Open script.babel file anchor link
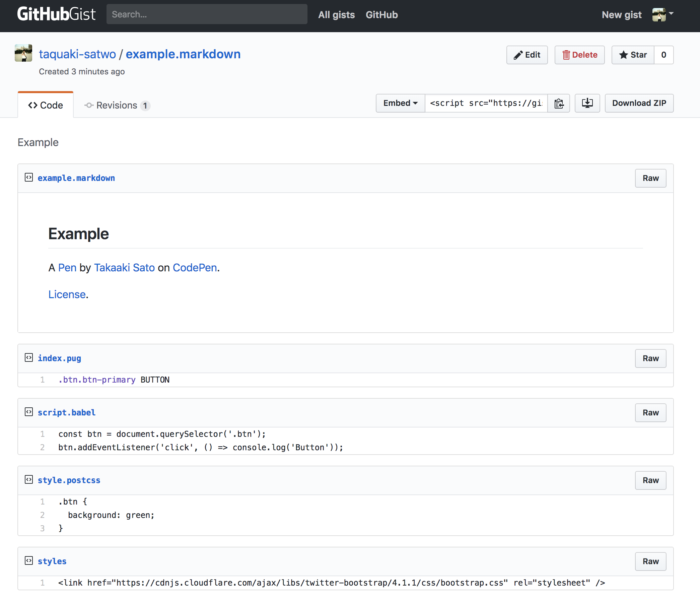 coord(67,412)
